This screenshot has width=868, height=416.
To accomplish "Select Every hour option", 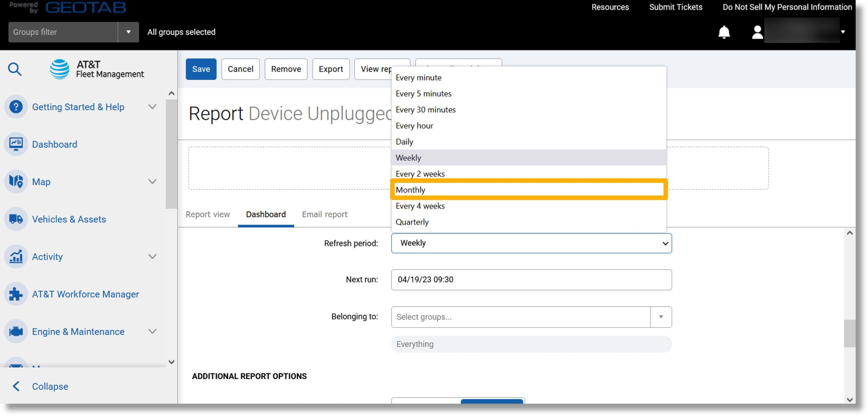I will coord(529,126).
